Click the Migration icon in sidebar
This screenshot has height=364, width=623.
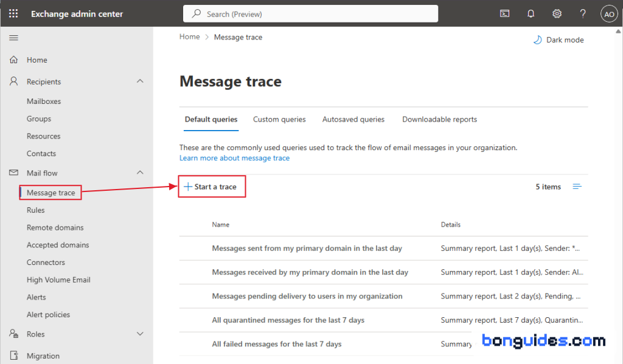pyautogui.click(x=13, y=355)
